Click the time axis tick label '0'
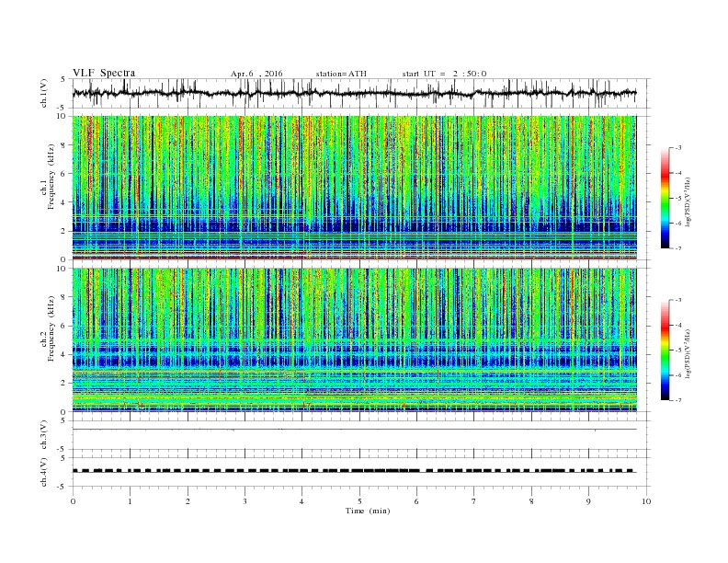Screen dimensions: 728x563 pos(73,501)
